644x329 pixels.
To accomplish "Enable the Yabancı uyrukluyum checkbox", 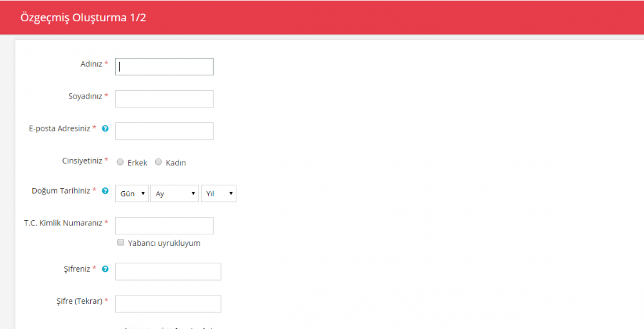I will (120, 243).
